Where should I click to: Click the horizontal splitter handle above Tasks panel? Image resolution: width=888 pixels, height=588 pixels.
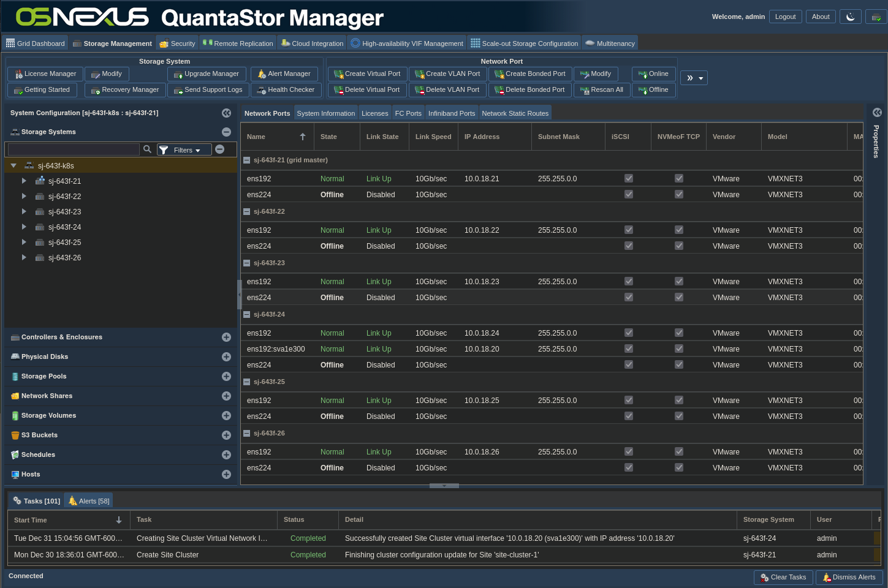pos(444,486)
